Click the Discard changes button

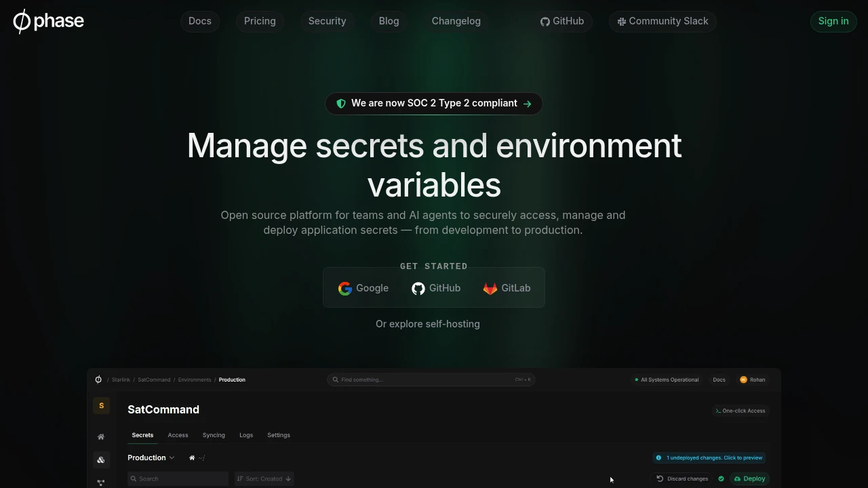point(682,479)
